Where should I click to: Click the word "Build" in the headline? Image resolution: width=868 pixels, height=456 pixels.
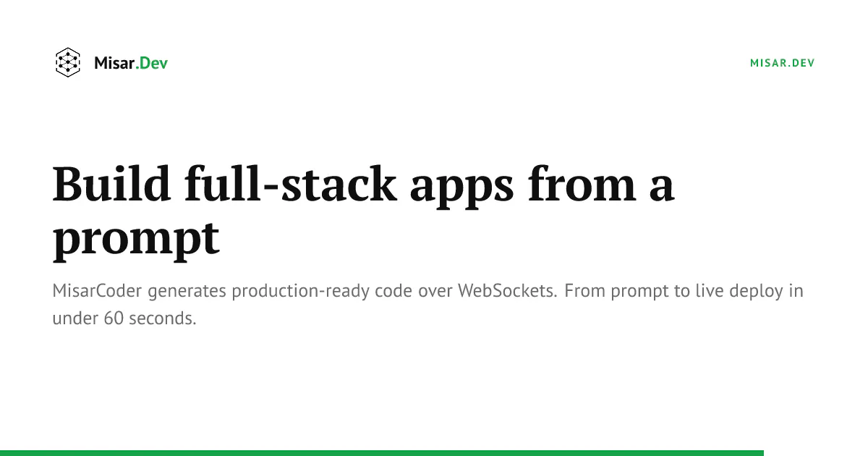click(x=112, y=185)
